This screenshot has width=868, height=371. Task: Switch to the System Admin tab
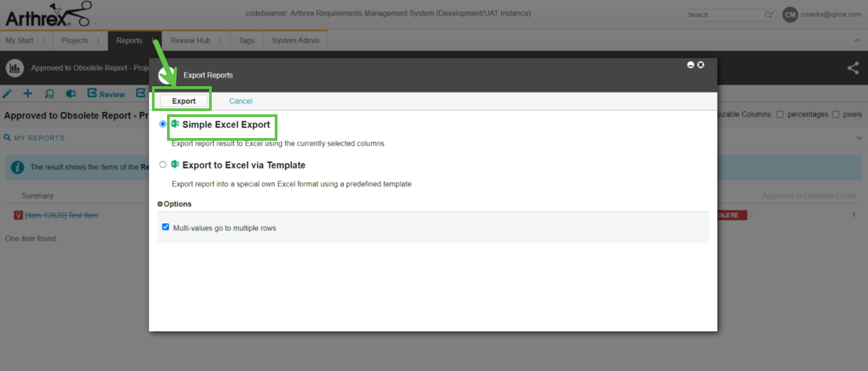[295, 40]
